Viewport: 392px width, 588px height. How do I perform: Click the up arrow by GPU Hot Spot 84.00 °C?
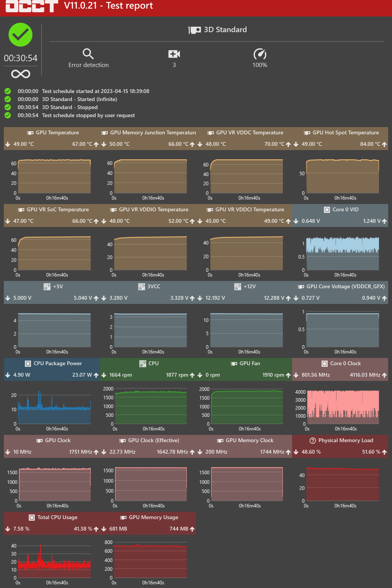click(384, 144)
